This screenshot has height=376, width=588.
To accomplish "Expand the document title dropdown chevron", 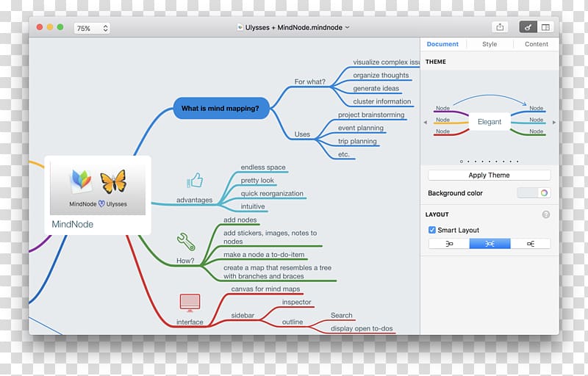I will 348,27.
